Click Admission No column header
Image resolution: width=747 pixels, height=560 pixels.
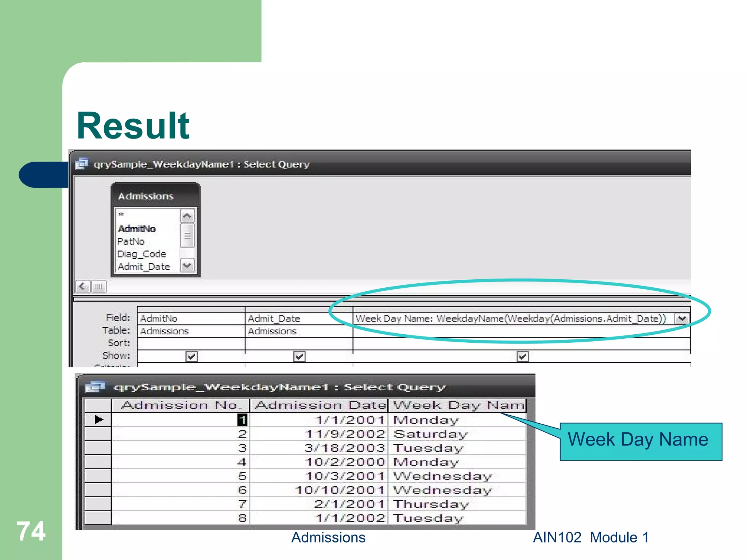(x=181, y=405)
